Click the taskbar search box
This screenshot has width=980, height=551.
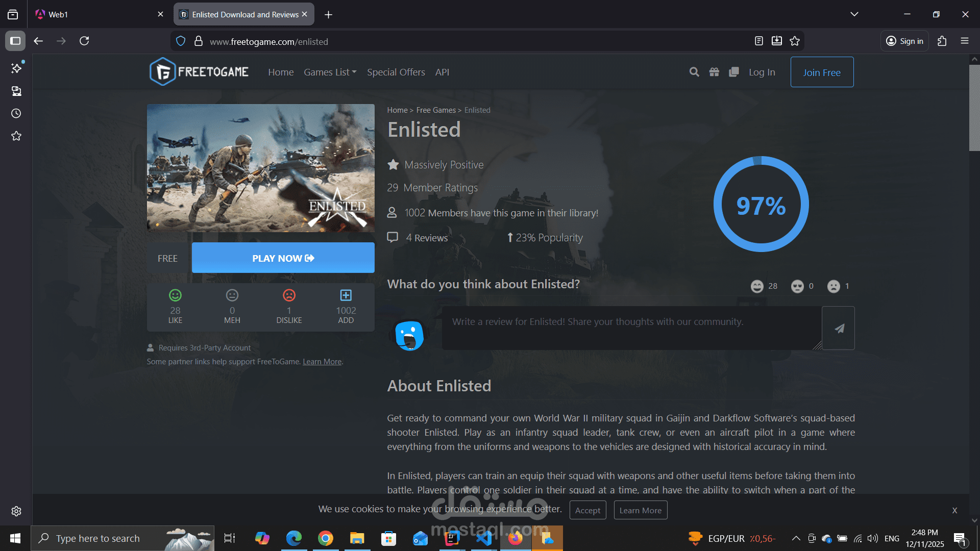click(122, 538)
